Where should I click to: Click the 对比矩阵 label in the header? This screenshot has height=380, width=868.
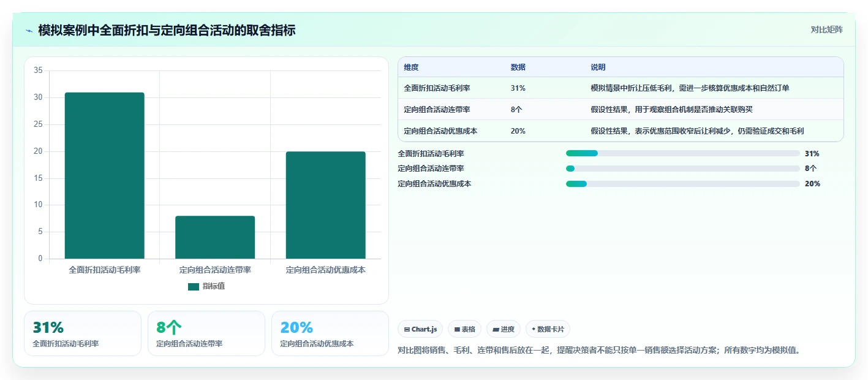[826, 30]
